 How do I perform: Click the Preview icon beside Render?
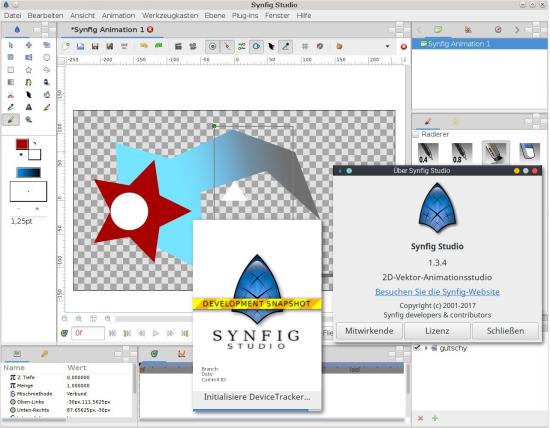(x=193, y=46)
